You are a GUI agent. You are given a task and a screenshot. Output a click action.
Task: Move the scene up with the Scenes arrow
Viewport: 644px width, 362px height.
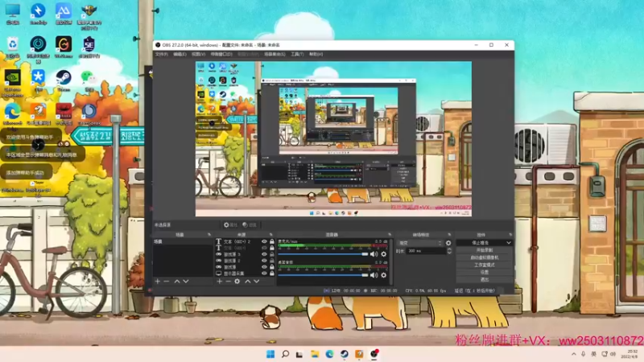pyautogui.click(x=177, y=282)
